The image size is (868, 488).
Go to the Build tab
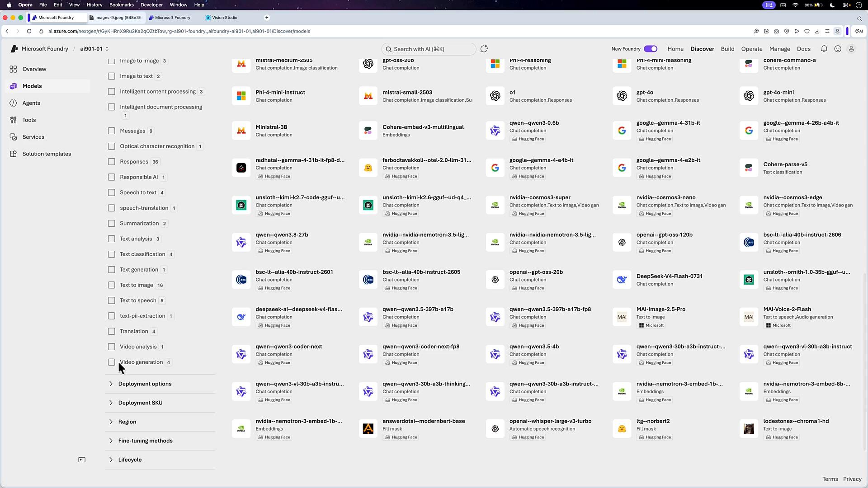(727, 49)
